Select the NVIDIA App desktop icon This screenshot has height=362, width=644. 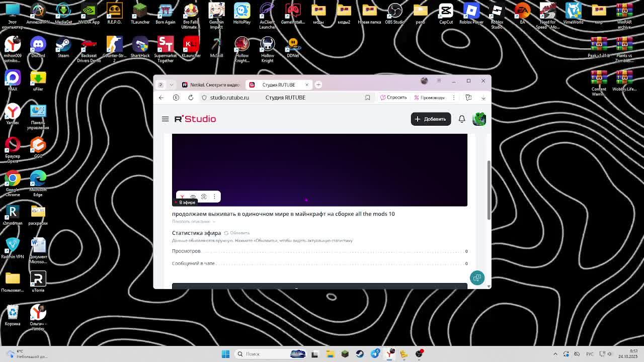(x=89, y=14)
